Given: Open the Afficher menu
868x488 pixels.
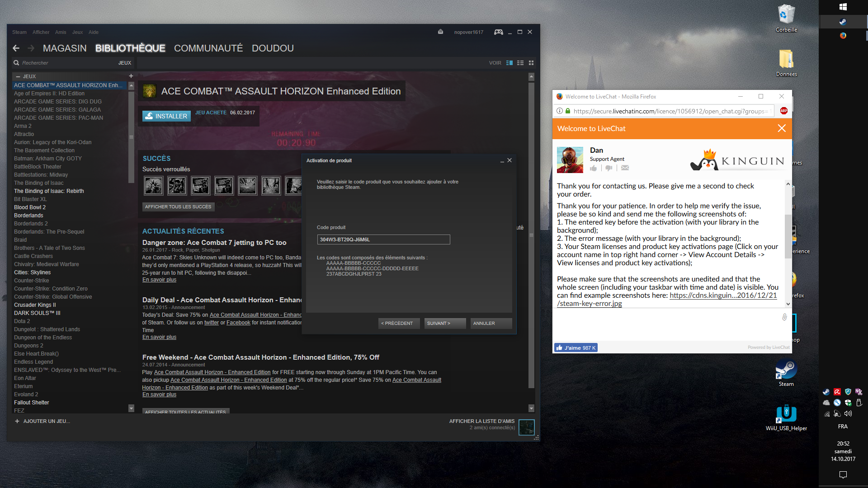Looking at the screenshot, I should [41, 32].
